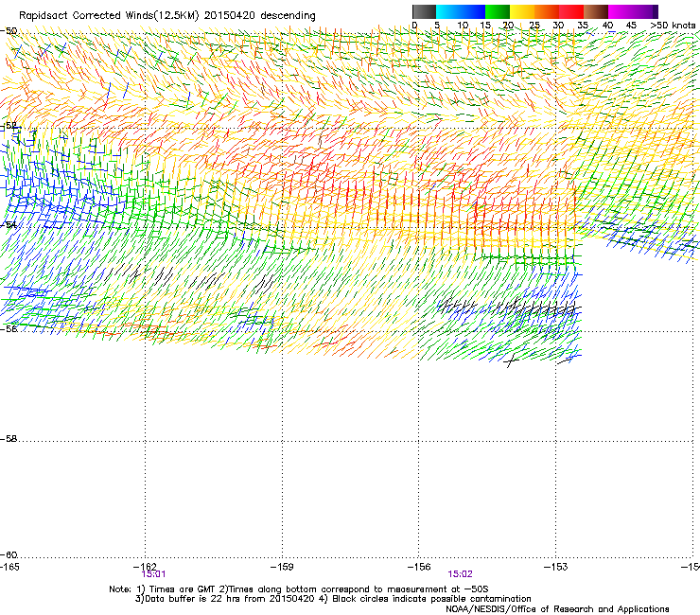Click the NOAA/NESDIS Office of Research credit
The image size is (700, 615).
(557, 609)
